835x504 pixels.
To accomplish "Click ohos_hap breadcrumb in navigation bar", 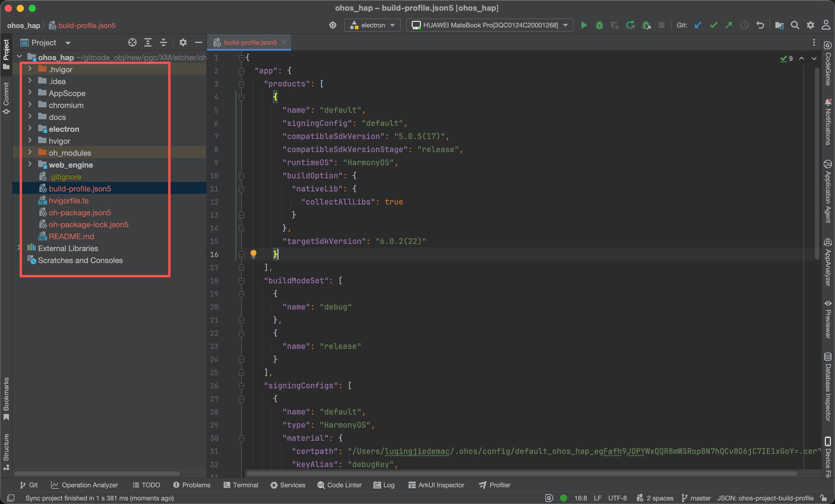I will tap(23, 25).
